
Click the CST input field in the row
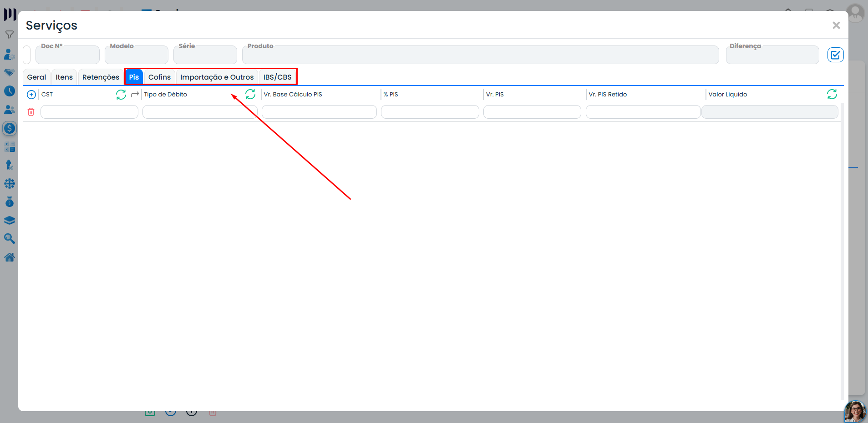pyautogui.click(x=89, y=112)
